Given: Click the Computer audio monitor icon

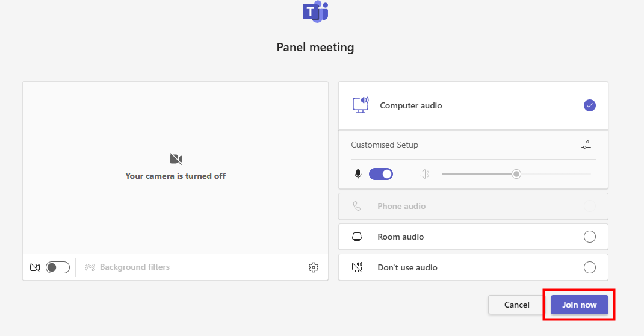Looking at the screenshot, I should (x=361, y=105).
